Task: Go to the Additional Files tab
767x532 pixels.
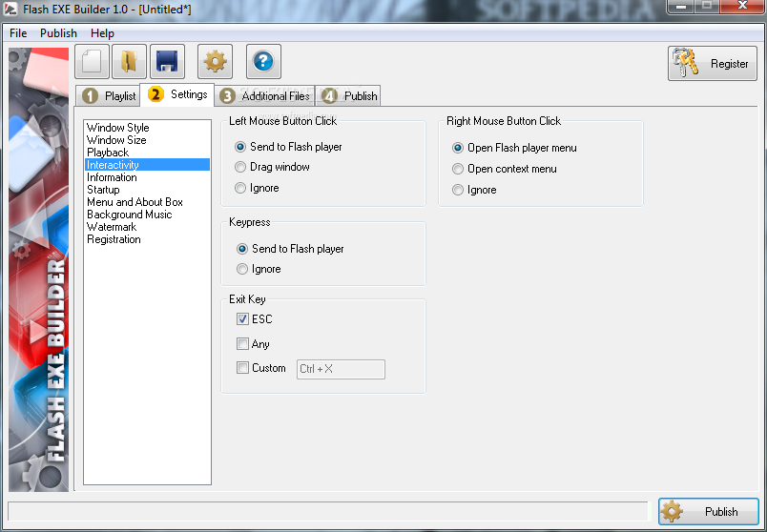Action: coord(264,96)
